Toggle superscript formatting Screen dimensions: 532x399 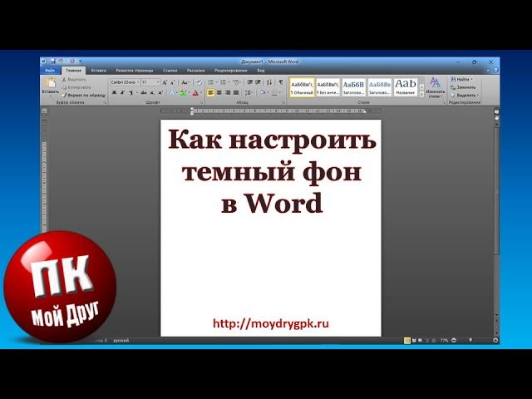point(160,92)
